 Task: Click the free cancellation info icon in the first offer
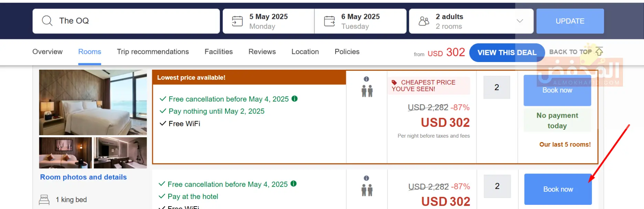pos(295,99)
